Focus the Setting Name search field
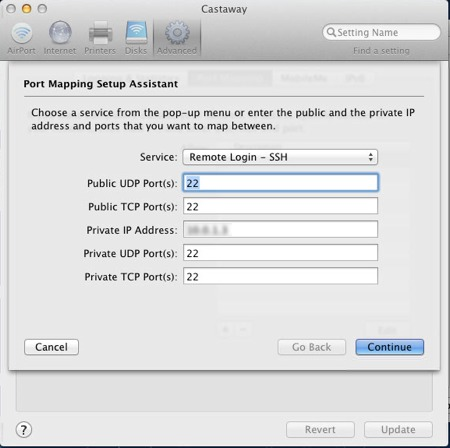This screenshot has height=448, width=450. point(381,32)
